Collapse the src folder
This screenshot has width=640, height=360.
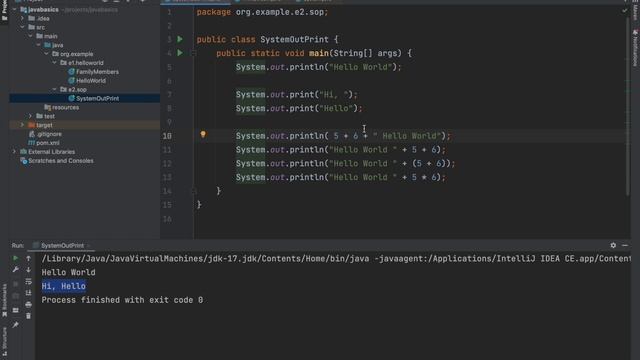coord(22,27)
